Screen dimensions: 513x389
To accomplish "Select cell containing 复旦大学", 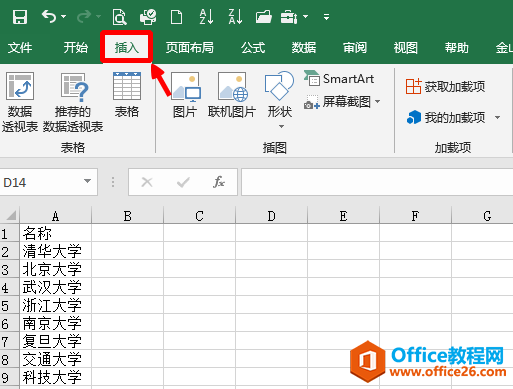I will click(x=56, y=341).
